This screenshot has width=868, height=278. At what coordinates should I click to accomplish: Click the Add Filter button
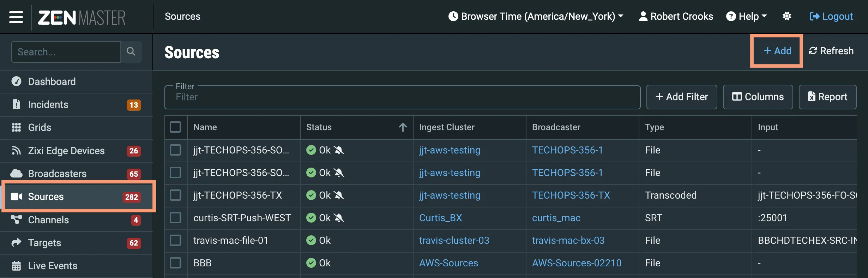[681, 97]
